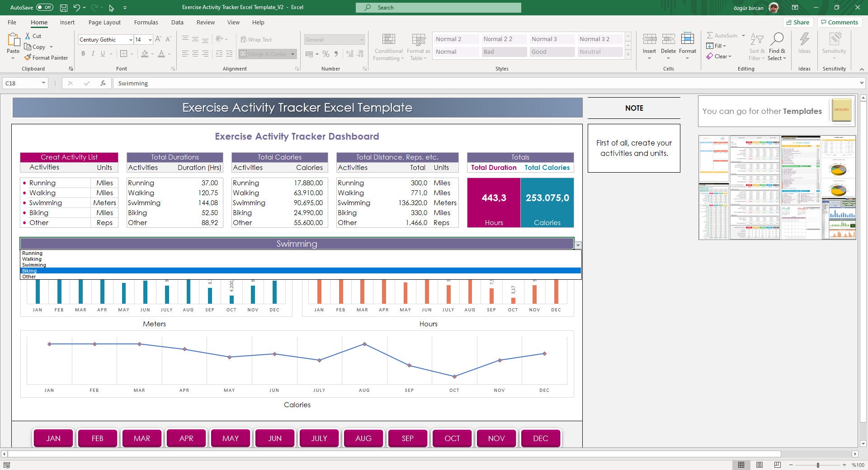Toggle bold formatting
The image size is (868, 470).
[x=83, y=53]
